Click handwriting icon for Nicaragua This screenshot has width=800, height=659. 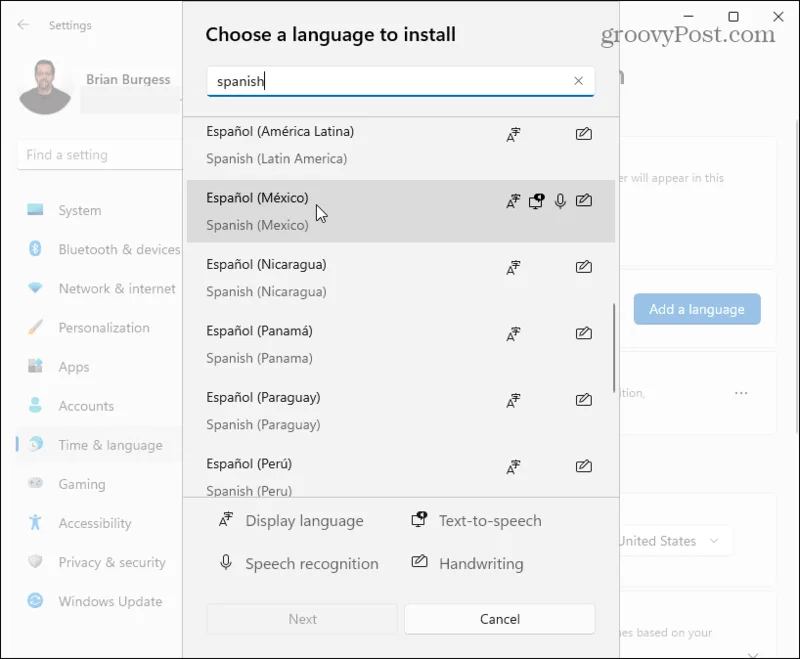[x=584, y=267]
